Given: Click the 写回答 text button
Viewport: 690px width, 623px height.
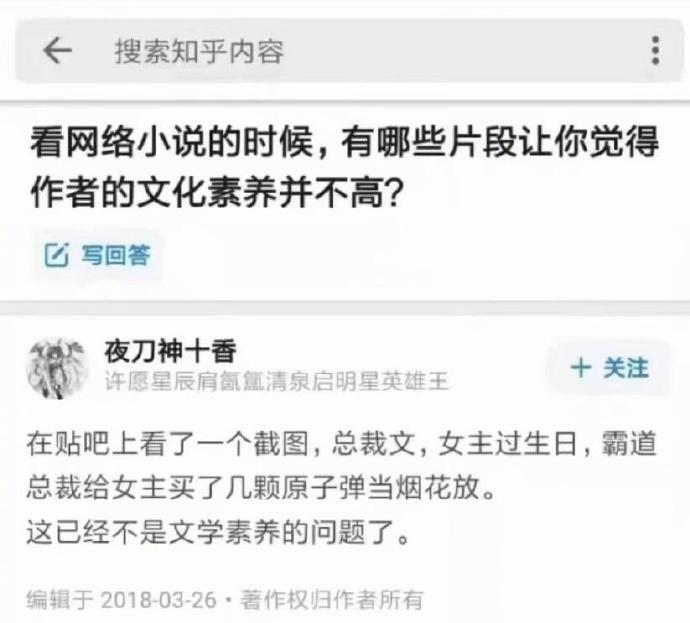Looking at the screenshot, I should point(116,255).
